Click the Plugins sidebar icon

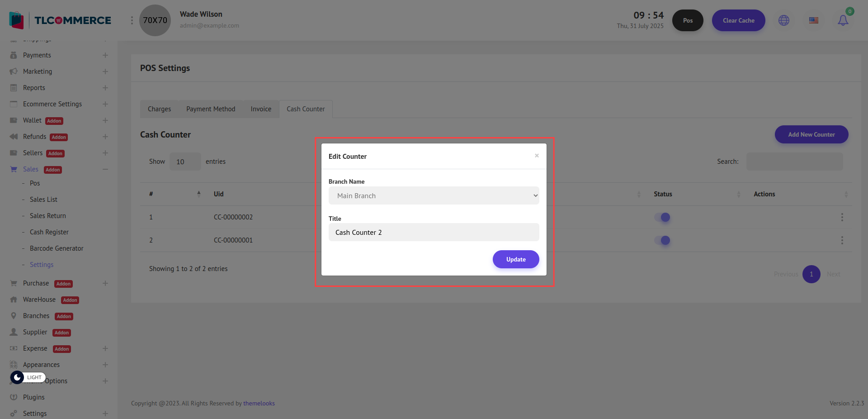tap(14, 397)
